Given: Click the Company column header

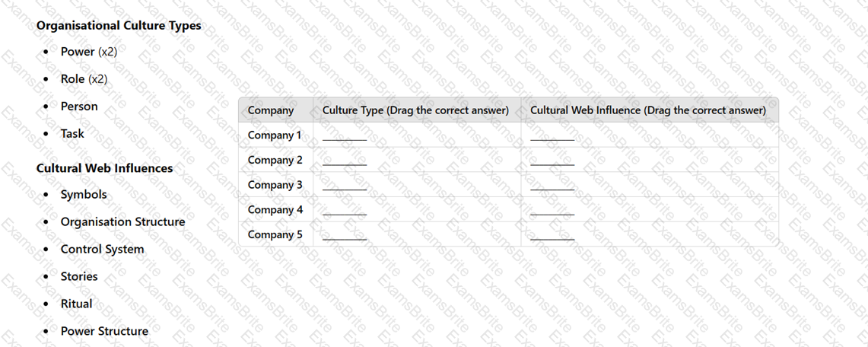Looking at the screenshot, I should (x=271, y=110).
